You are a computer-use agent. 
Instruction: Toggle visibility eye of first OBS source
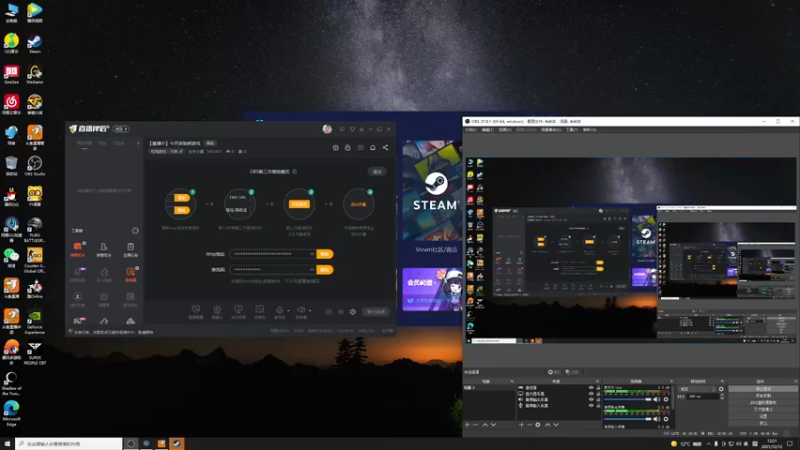(x=591, y=388)
